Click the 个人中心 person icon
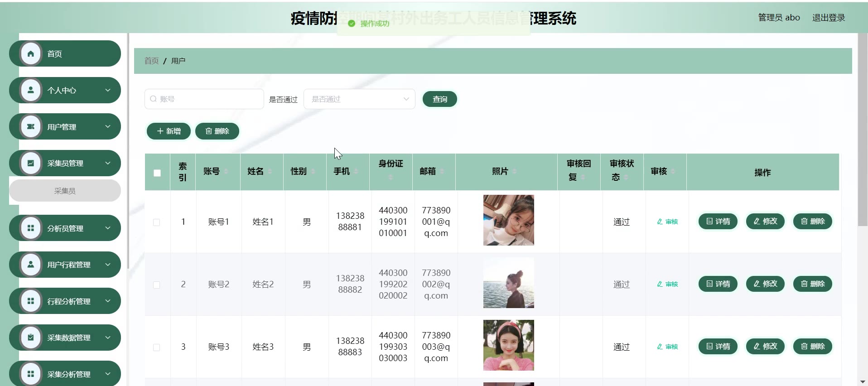This screenshot has height=386, width=868. coord(31,90)
